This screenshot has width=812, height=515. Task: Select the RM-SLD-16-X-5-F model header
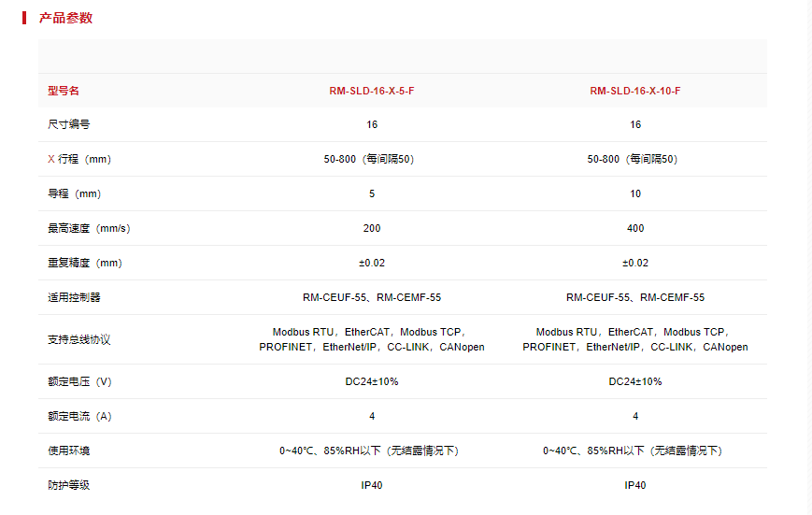point(372,91)
